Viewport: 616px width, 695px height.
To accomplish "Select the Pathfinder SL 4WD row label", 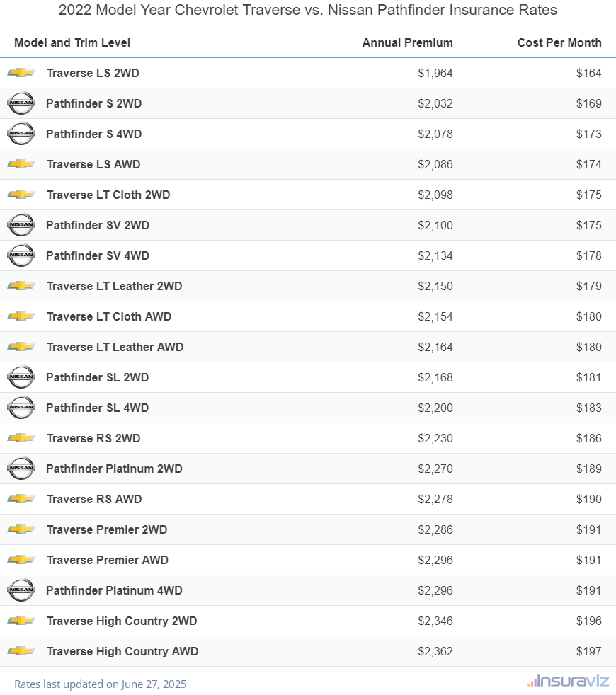I will pyautogui.click(x=98, y=408).
